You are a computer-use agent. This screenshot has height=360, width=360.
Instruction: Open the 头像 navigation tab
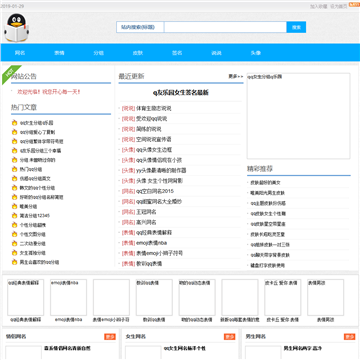(x=256, y=53)
